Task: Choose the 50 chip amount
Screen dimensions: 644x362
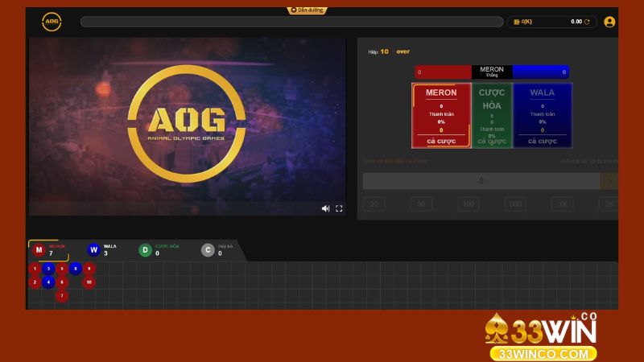Action: point(421,204)
